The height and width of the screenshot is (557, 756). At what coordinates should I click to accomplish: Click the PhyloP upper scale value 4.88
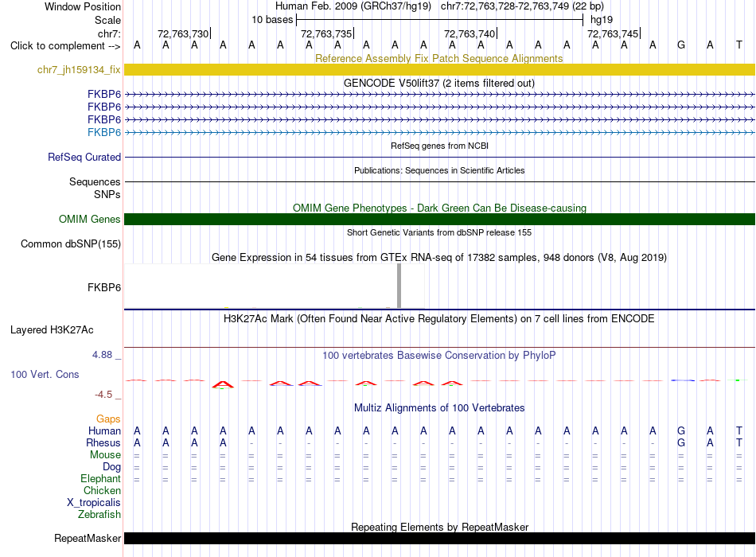pyautogui.click(x=102, y=355)
